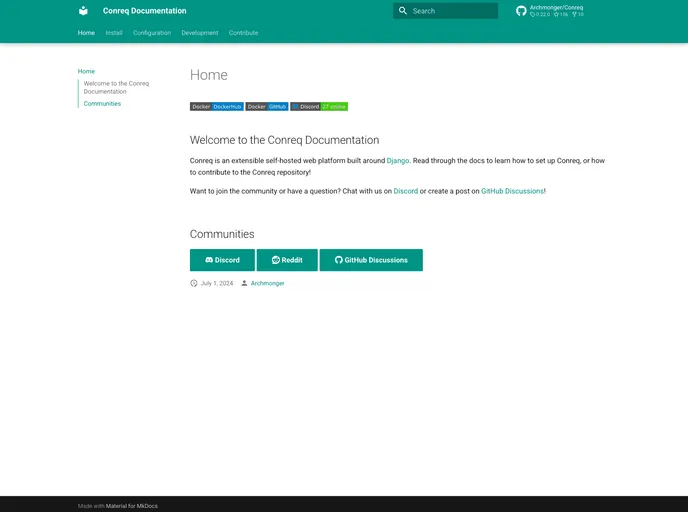Viewport: 688px width, 512px height.
Task: Open the Configuration tab
Action: coord(152,33)
